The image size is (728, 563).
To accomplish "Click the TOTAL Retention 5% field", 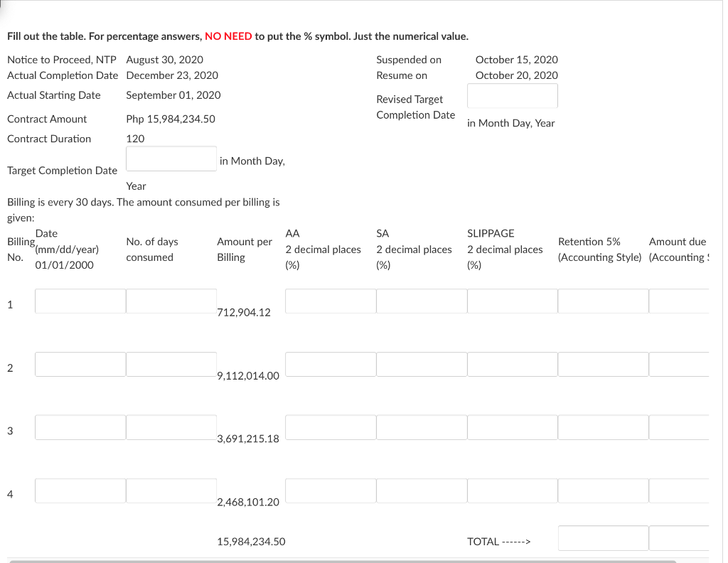I will point(603,538).
